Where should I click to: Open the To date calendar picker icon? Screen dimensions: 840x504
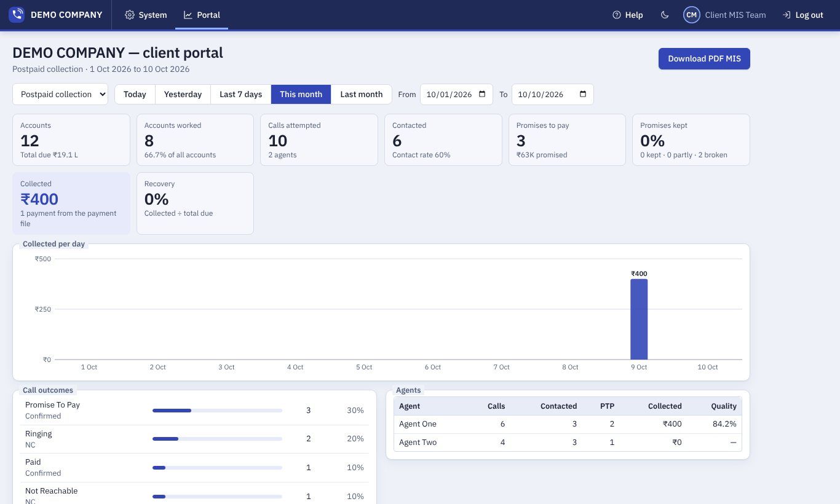point(583,94)
